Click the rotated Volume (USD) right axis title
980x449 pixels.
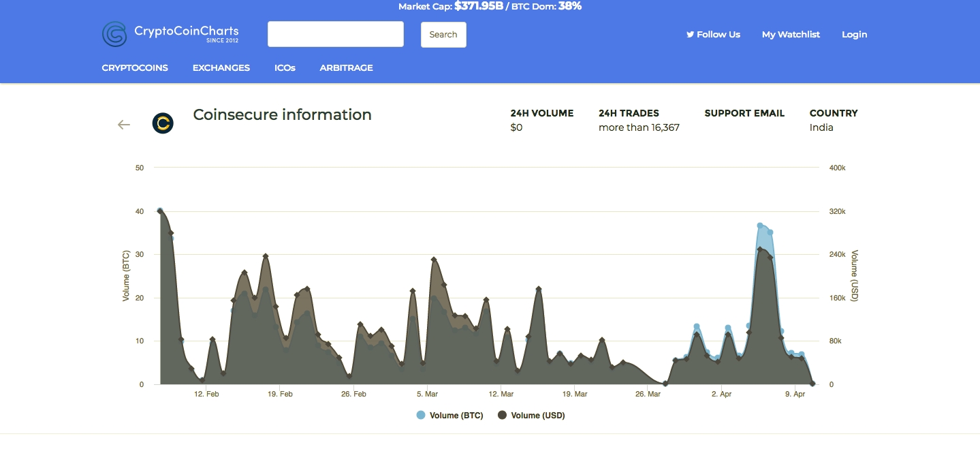(855, 276)
